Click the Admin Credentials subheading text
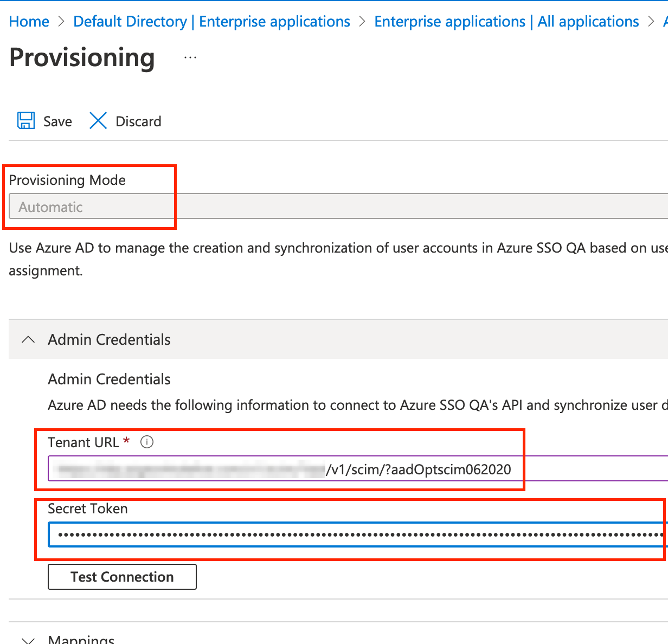668x644 pixels. 110,379
